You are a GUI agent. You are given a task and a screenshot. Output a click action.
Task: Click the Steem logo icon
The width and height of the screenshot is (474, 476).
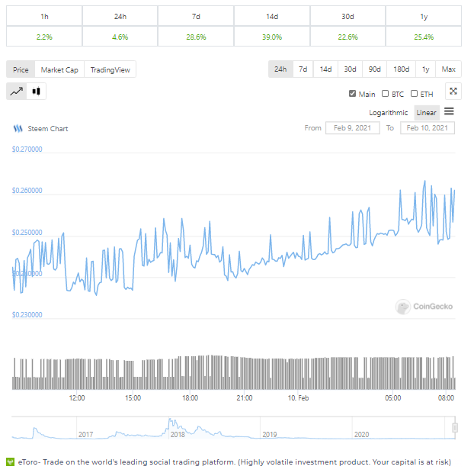[18, 129]
